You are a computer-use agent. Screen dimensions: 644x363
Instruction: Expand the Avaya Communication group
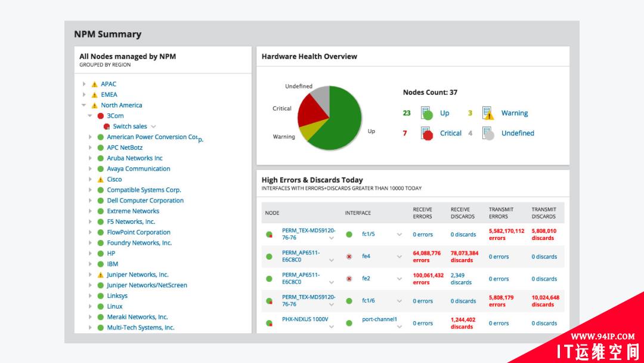(90, 168)
